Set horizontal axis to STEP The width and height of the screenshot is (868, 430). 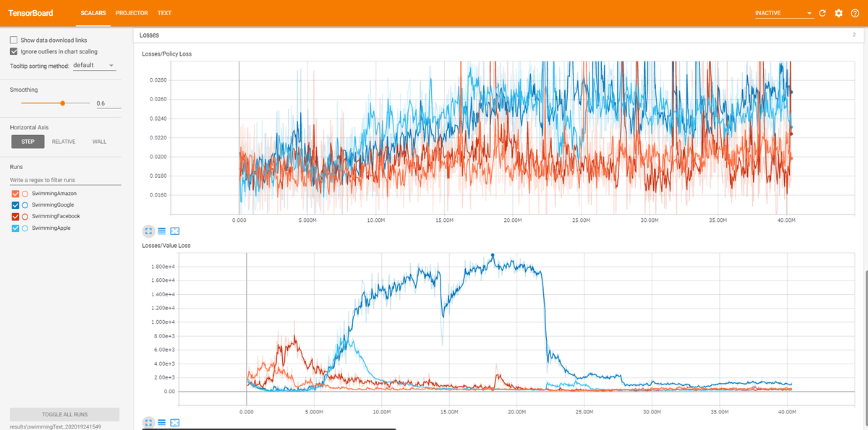pos(27,142)
